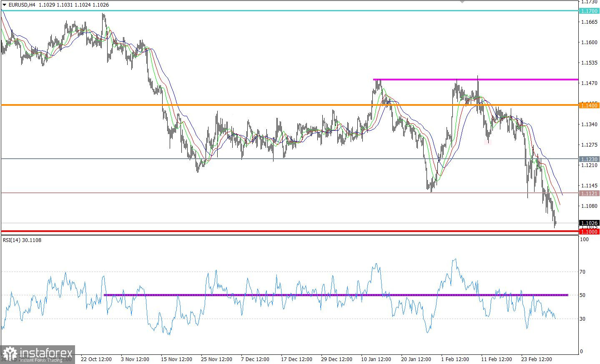
Task: Open the chart menu arrow beside EURUSD,H4
Action: click(x=5, y=5)
